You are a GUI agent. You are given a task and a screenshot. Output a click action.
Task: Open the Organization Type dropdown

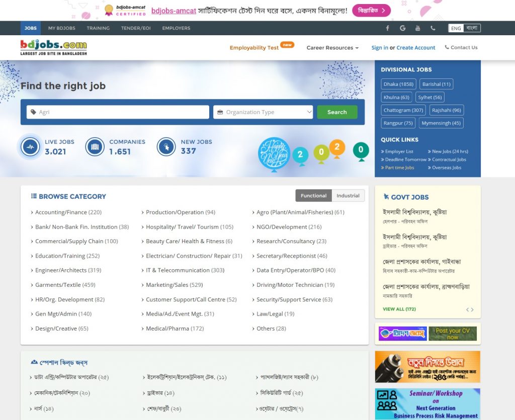click(263, 112)
